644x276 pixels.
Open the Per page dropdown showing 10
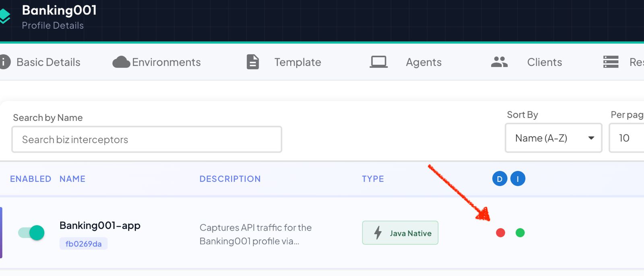626,138
